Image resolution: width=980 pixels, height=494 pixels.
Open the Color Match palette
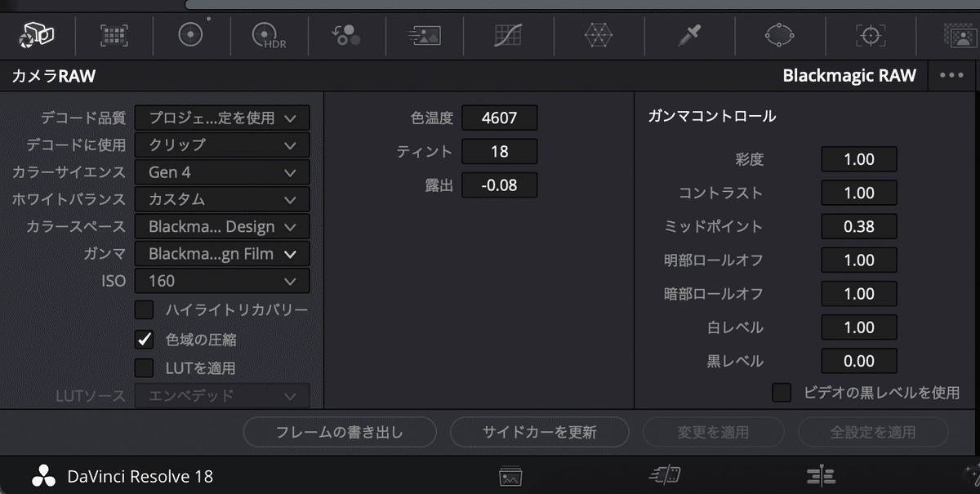pos(114,35)
